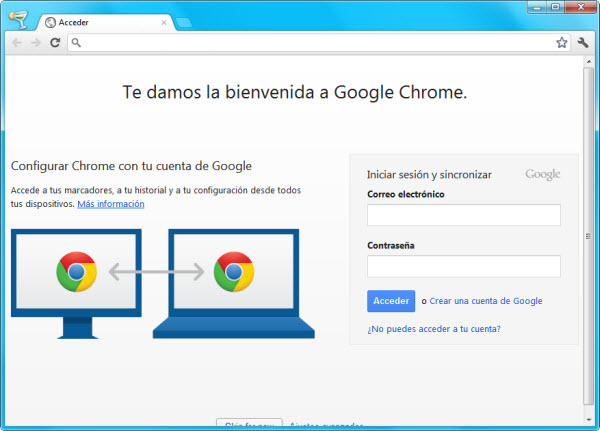Click the Chrome logo on the desktop monitor illustration
This screenshot has width=600, height=431.
coord(77,272)
